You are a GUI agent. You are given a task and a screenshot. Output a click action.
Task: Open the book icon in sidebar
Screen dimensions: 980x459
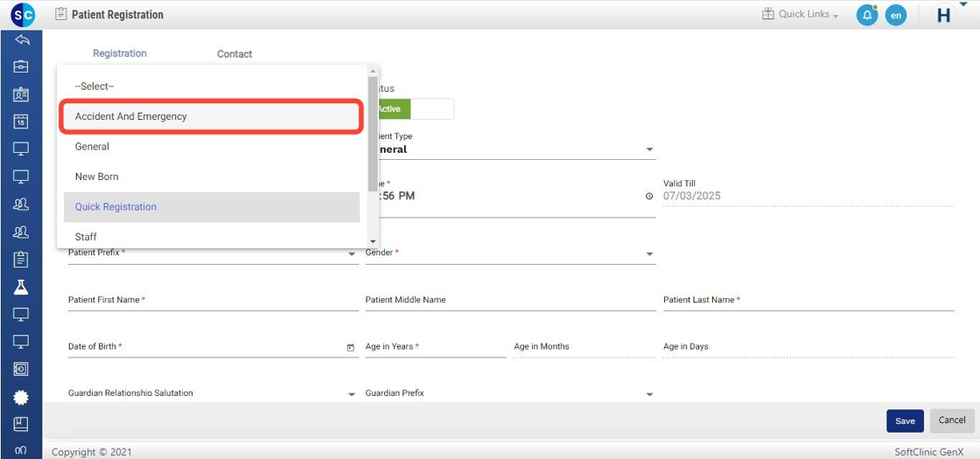[x=21, y=424]
